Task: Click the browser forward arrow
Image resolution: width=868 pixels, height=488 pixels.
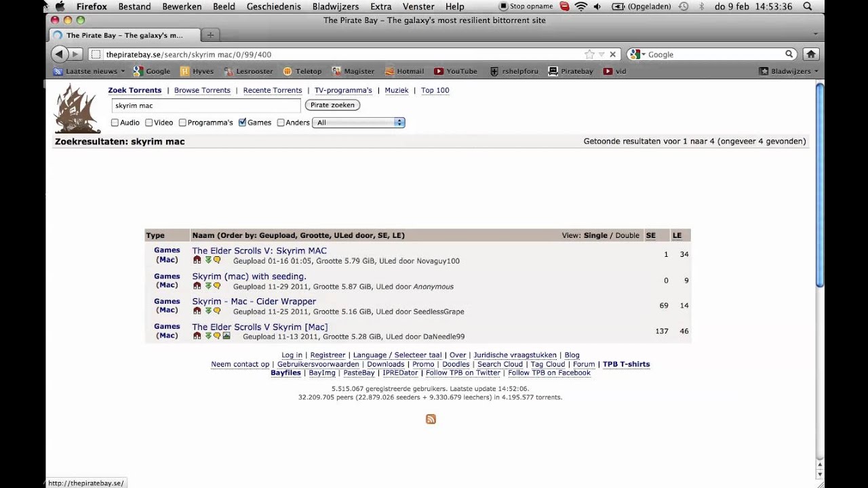Action: pyautogui.click(x=76, y=54)
